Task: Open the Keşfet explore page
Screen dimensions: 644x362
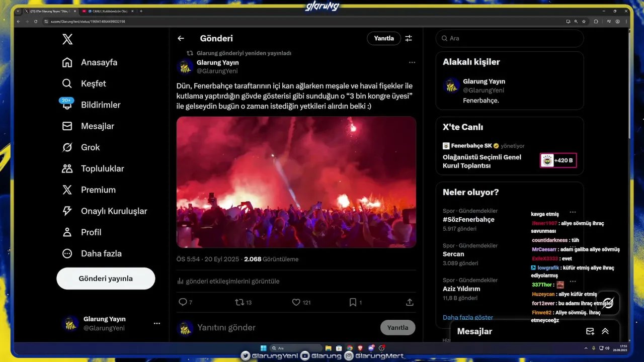Action: point(84,83)
